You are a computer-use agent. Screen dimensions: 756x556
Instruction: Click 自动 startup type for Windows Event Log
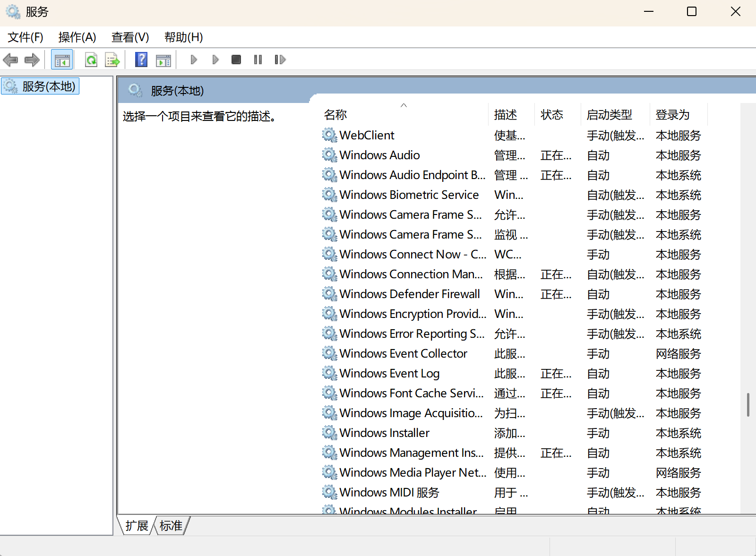click(598, 373)
